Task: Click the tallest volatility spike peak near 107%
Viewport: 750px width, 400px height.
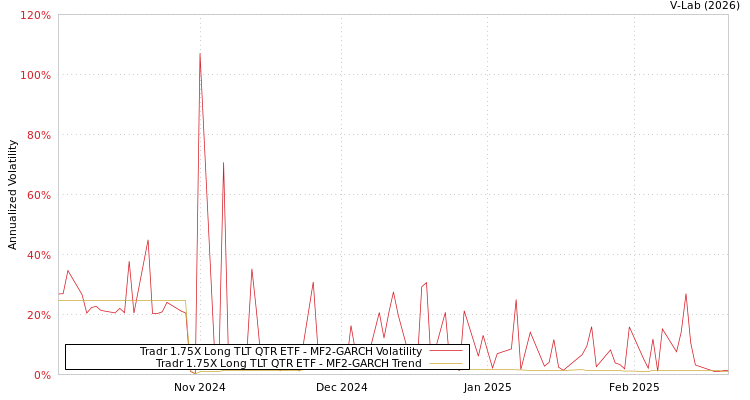Action: [x=200, y=54]
